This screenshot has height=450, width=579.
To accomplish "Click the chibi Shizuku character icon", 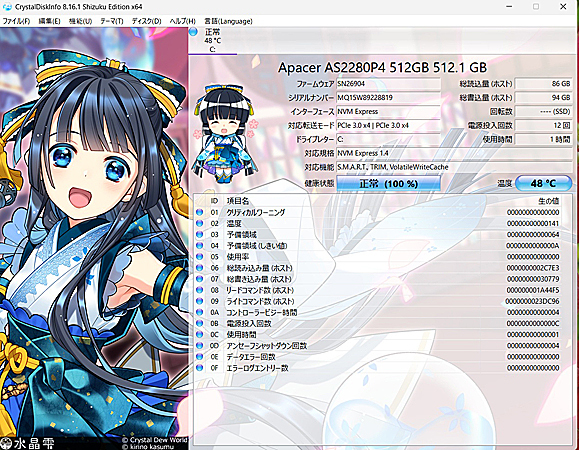I will tap(224, 134).
